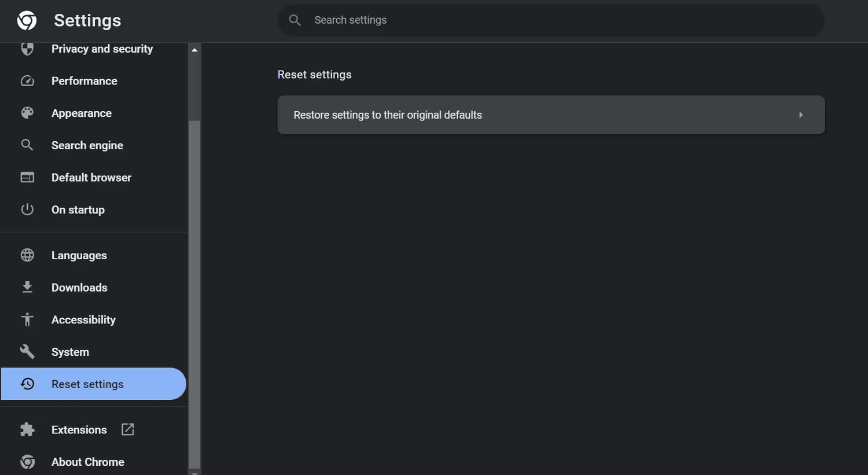Viewport: 868px width, 475px height.
Task: Open Restore settings to their original defaults
Action: pyautogui.click(x=551, y=115)
